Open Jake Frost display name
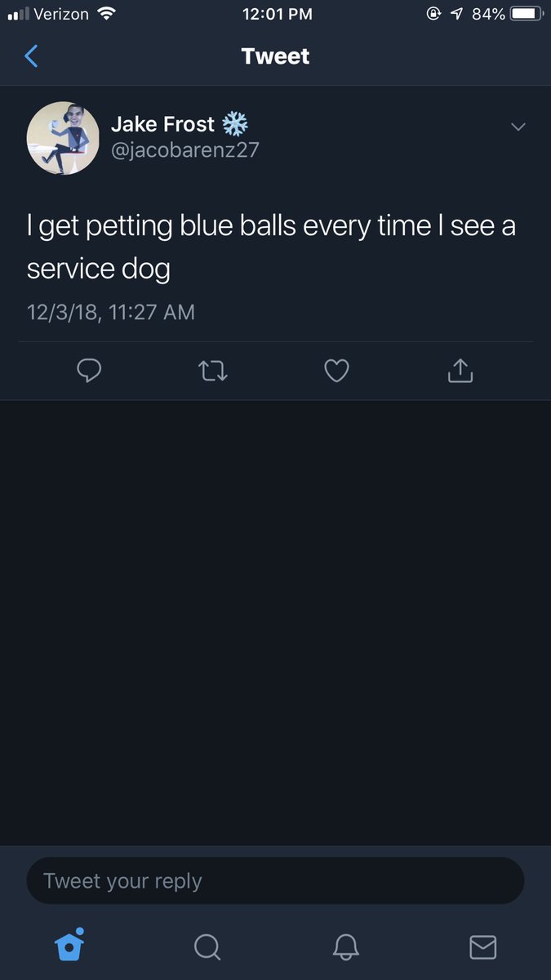Viewport: 551px width, 980px height. pos(162,124)
